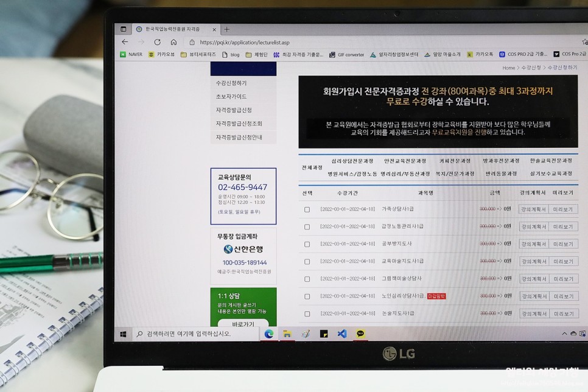The image size is (588, 392).
Task: Click Home in the breadcrumb
Action: pyautogui.click(x=508, y=68)
